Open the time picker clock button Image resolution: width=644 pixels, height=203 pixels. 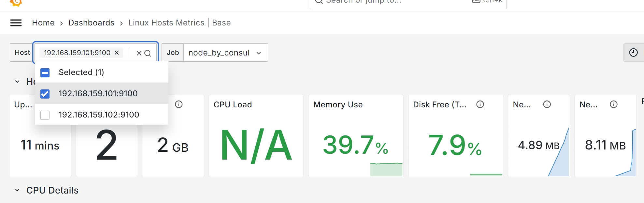[x=633, y=53]
